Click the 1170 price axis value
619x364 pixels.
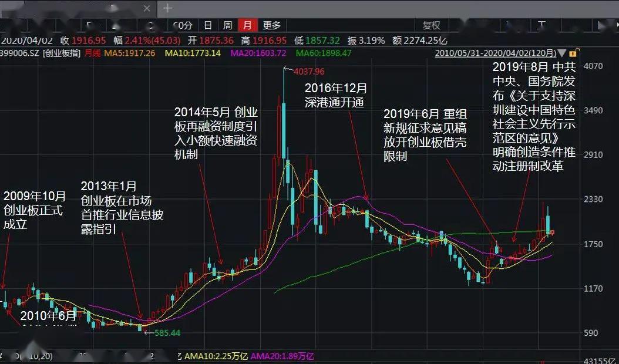593,289
